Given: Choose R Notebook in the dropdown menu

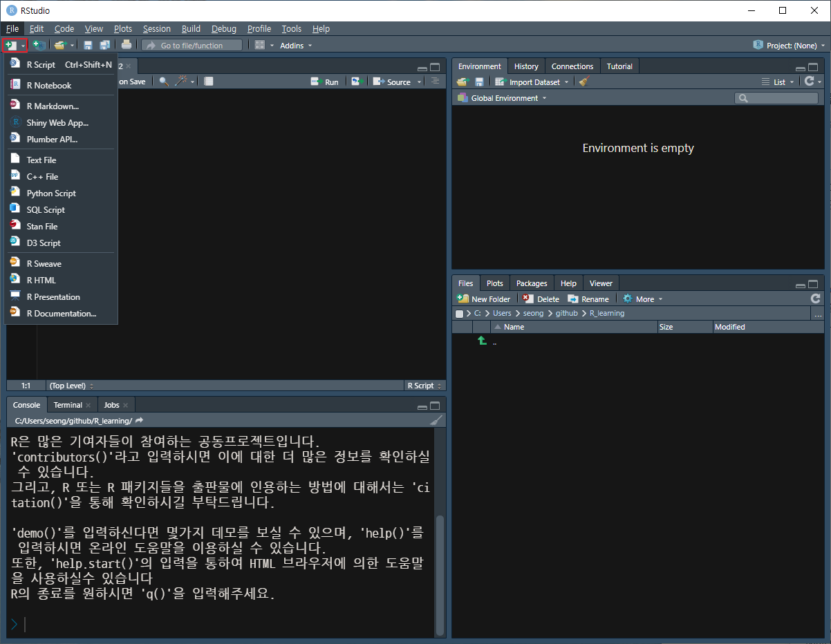Looking at the screenshot, I should click(x=61, y=85).
